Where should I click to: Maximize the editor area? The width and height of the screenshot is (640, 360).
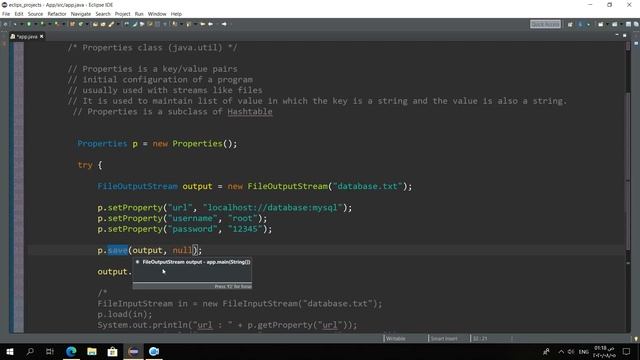tap(624, 36)
